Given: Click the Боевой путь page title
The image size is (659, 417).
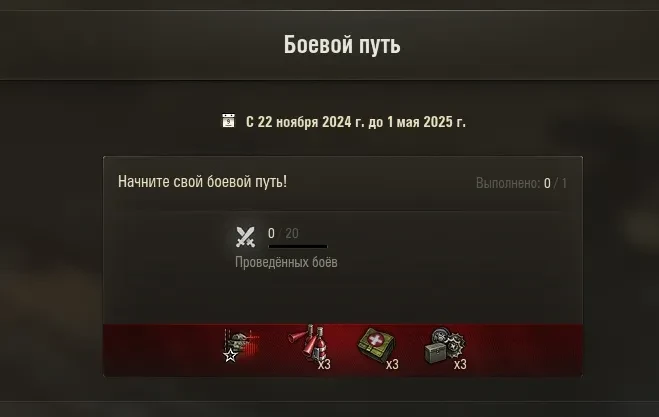Looking at the screenshot, I should [x=342, y=44].
